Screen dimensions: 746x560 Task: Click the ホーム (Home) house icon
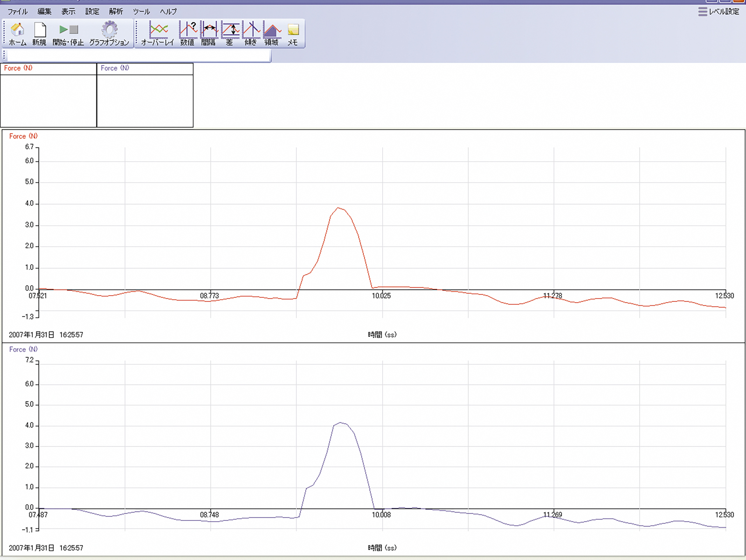click(18, 34)
